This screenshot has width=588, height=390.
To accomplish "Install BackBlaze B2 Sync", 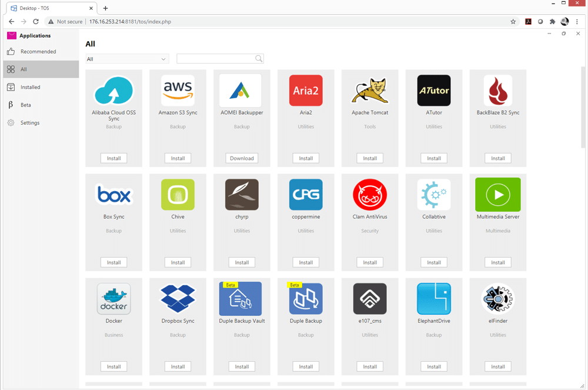I will point(498,158).
